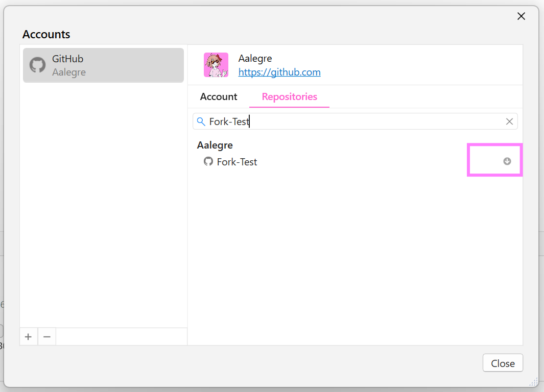Screen dimensions: 544x392
Task: Click the GitHub octocat icon in account list
Action: pos(37,65)
